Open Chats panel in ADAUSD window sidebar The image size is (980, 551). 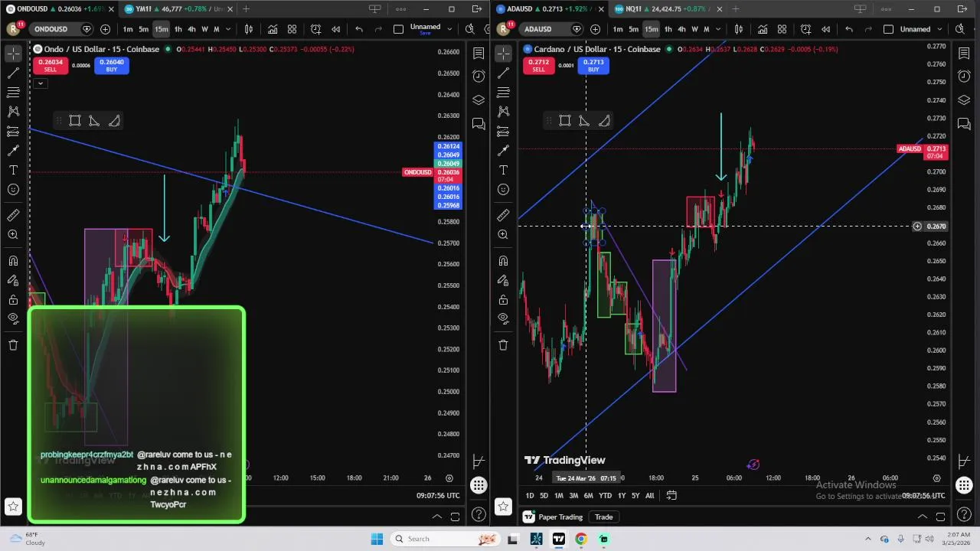964,124
